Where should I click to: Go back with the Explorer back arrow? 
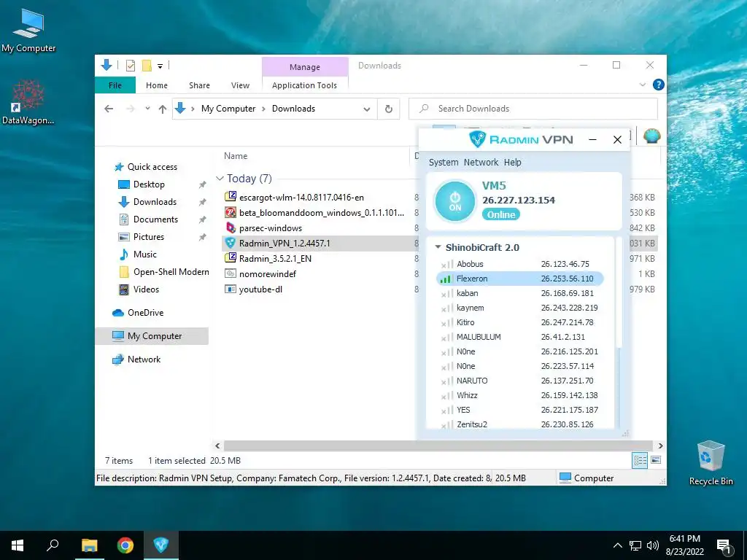pos(109,109)
